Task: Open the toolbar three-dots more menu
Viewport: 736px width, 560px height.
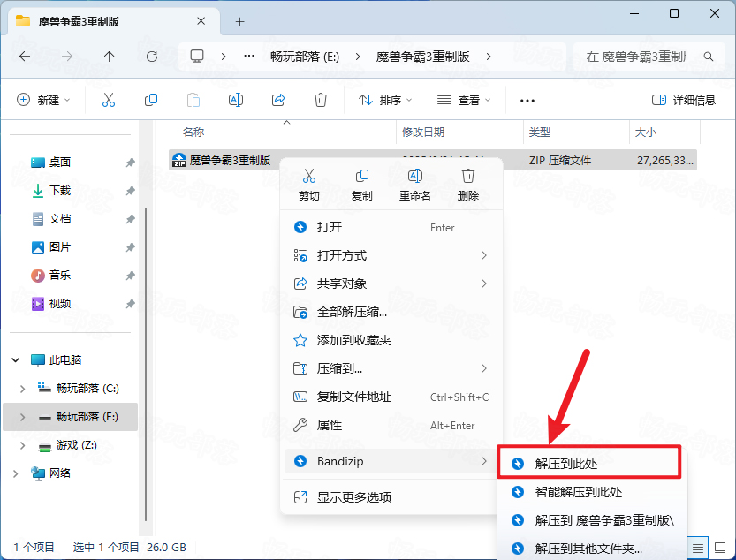Action: point(527,101)
